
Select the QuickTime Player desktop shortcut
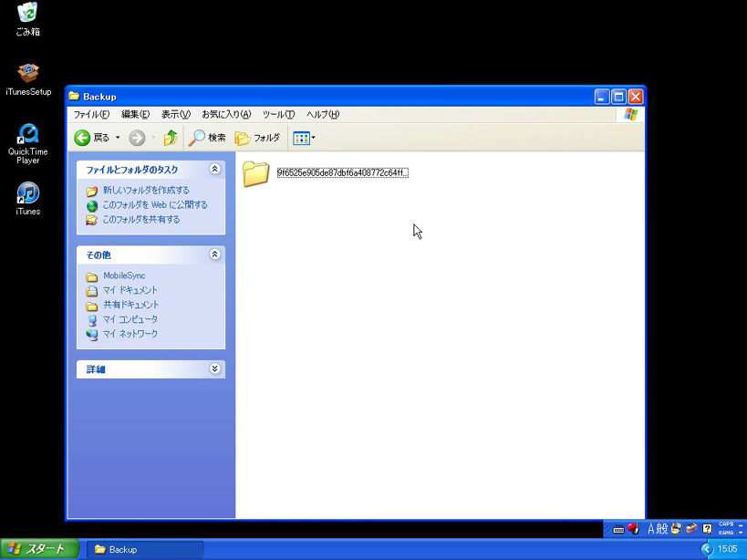click(27, 144)
